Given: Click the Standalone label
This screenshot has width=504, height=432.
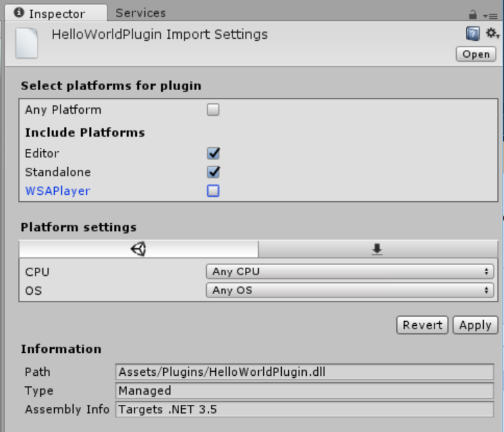Looking at the screenshot, I should 58,173.
